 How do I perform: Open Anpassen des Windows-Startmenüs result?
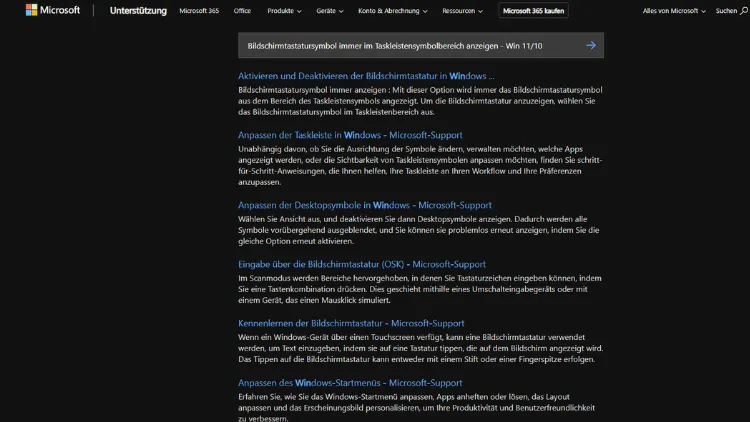(x=350, y=383)
